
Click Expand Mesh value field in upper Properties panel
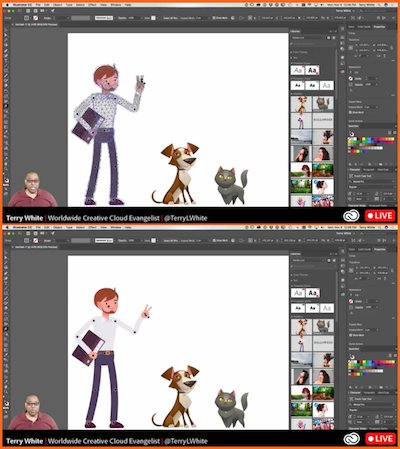point(369,107)
